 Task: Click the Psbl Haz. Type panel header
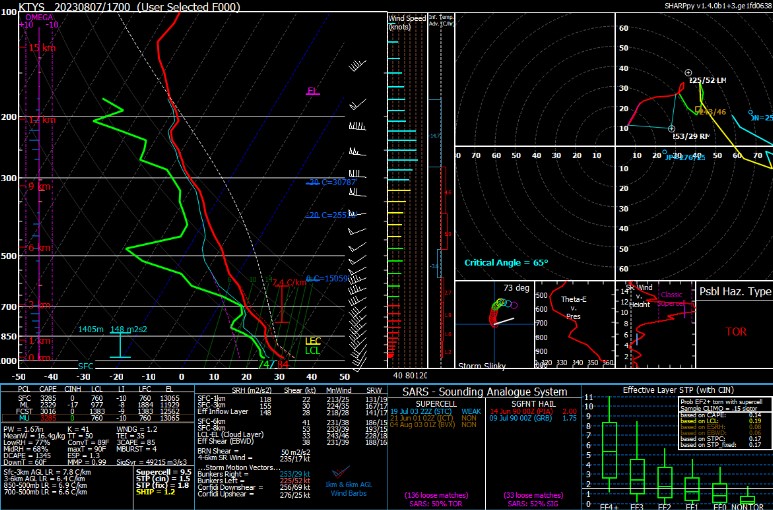tap(734, 291)
